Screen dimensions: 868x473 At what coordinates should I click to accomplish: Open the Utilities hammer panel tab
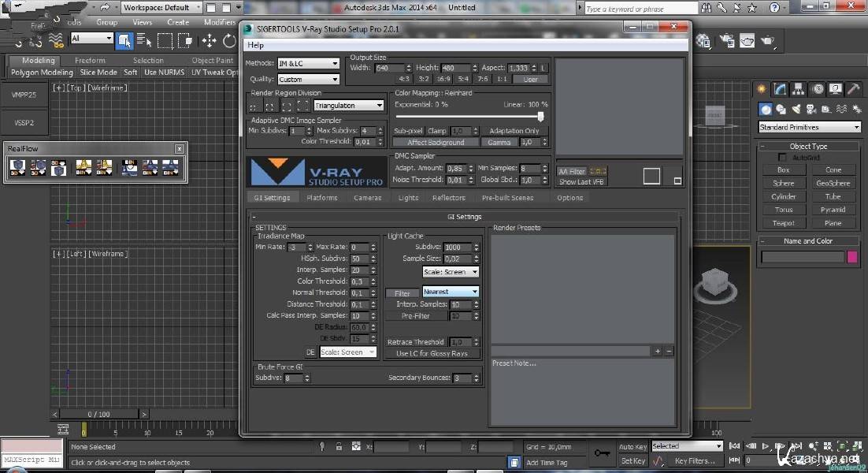(x=854, y=89)
